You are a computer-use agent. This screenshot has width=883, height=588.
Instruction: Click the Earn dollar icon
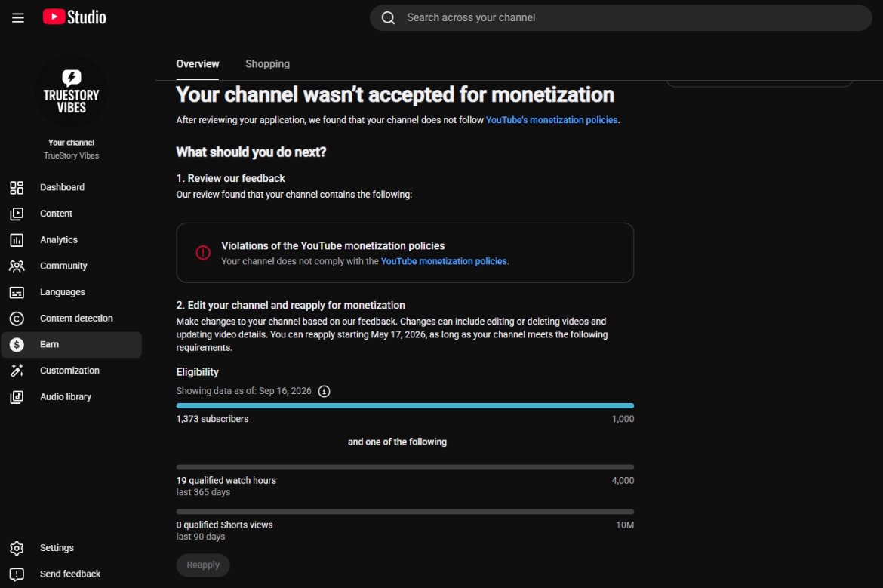17,345
